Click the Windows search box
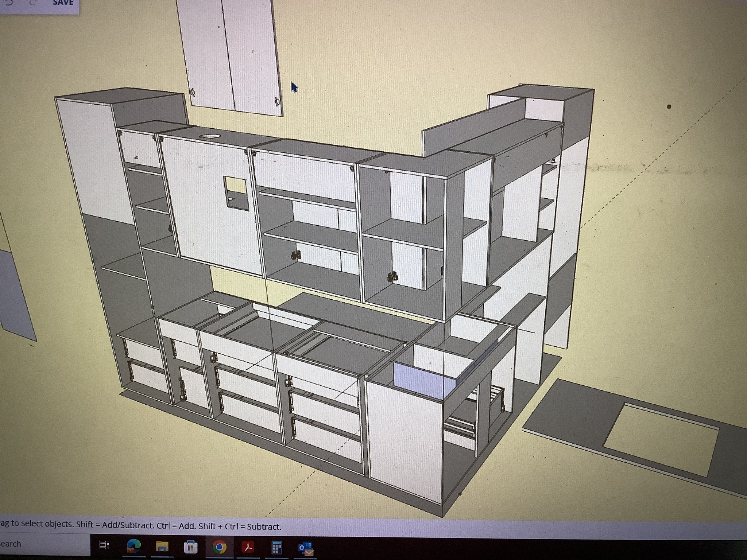 44,544
